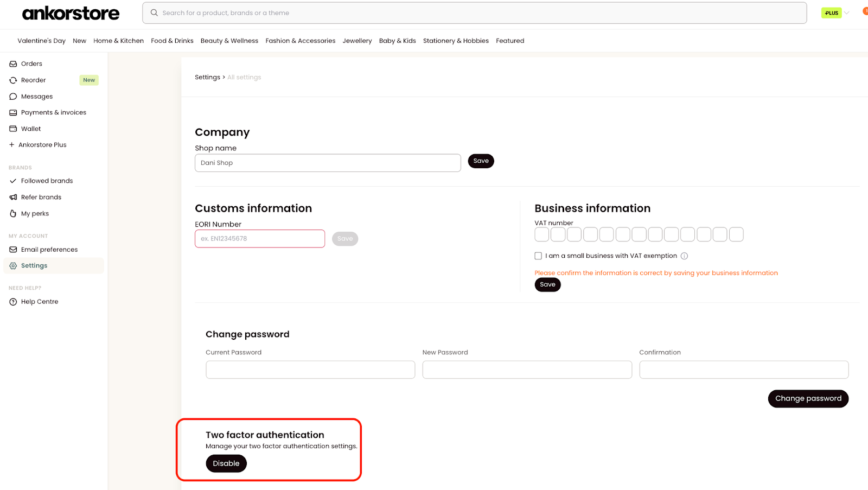The height and width of the screenshot is (490, 868).
Task: Open the Home & Kitchen category menu
Action: click(118, 41)
